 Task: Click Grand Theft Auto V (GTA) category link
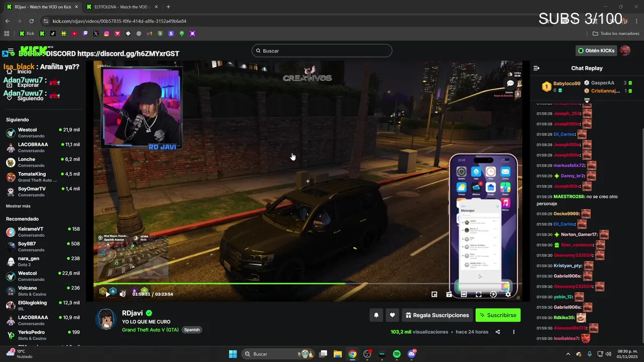click(150, 330)
